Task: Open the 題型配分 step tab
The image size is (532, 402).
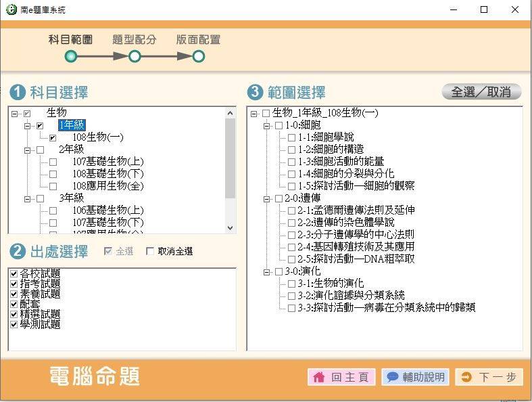Action: (135, 39)
